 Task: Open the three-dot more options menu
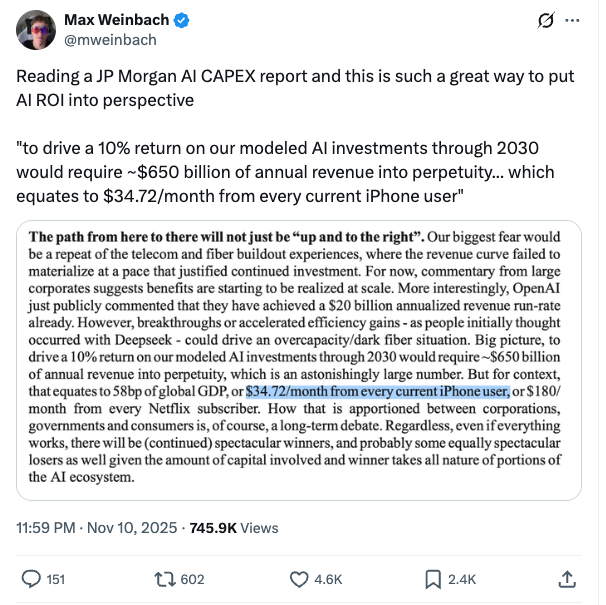[x=572, y=21]
